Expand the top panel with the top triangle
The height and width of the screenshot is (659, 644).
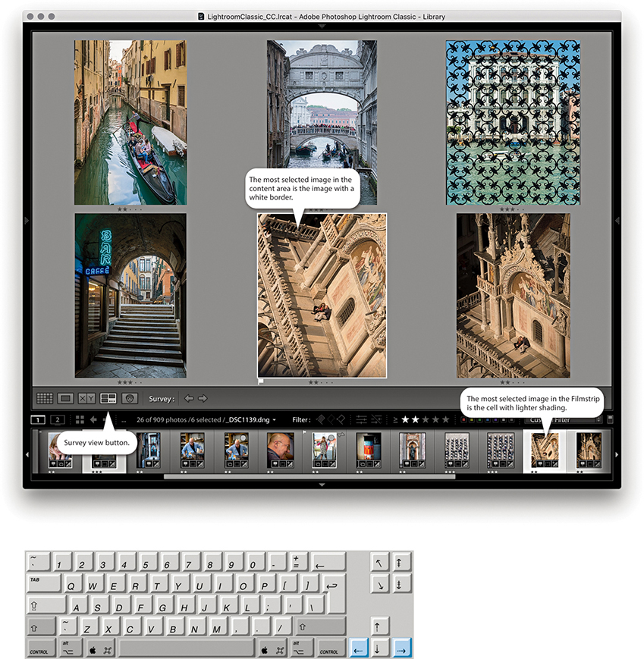(322, 26)
